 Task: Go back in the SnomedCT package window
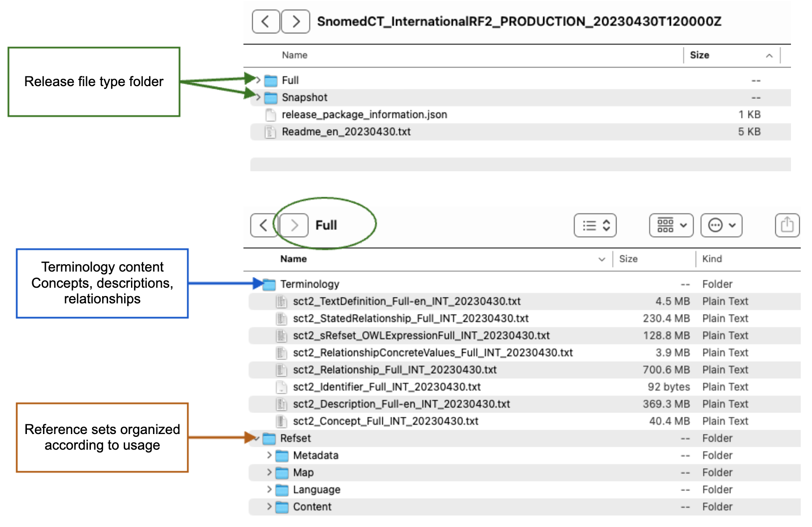point(266,22)
